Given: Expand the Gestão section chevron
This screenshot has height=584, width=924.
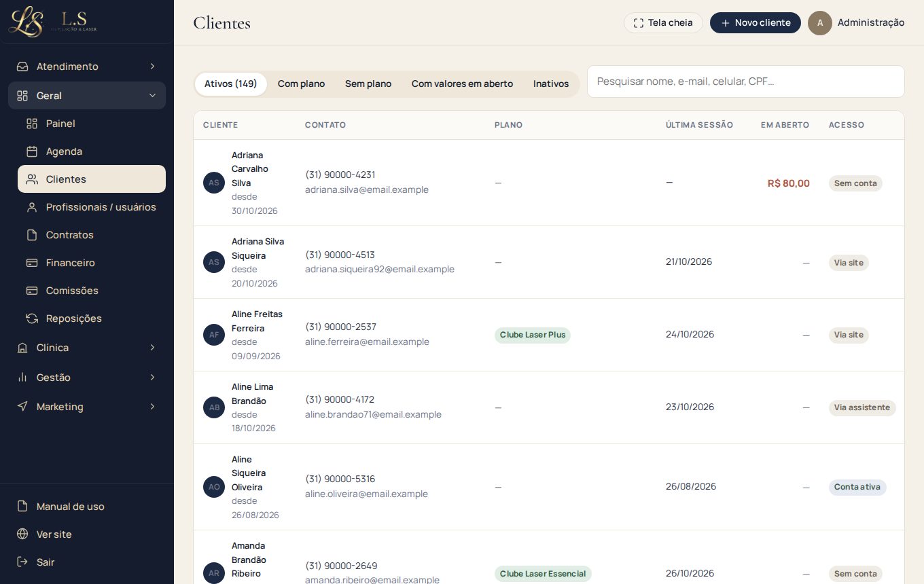Looking at the screenshot, I should 152,377.
